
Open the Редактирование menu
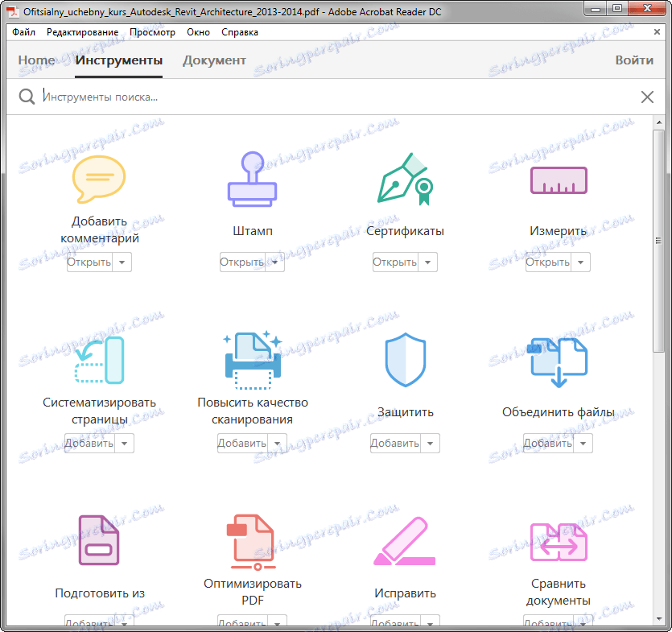tap(82, 32)
